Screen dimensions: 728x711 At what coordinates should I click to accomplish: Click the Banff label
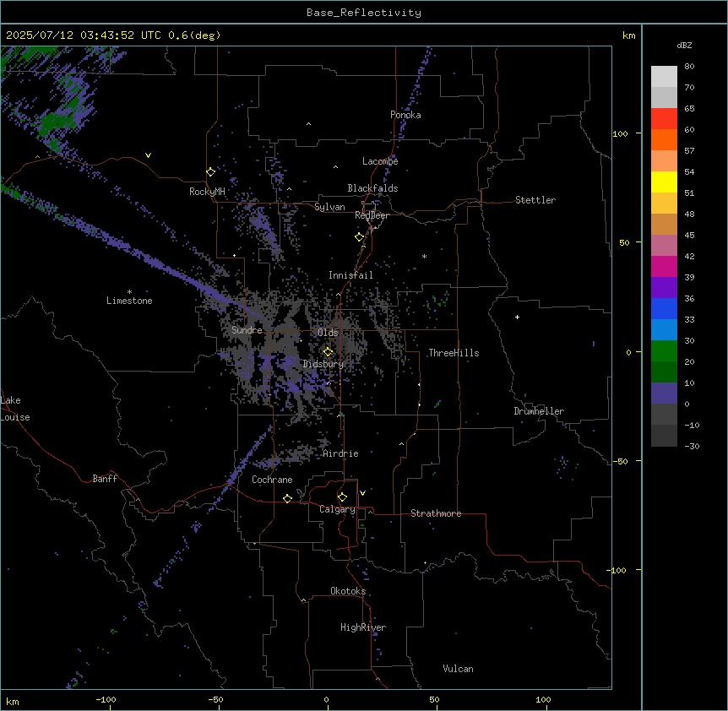(105, 479)
